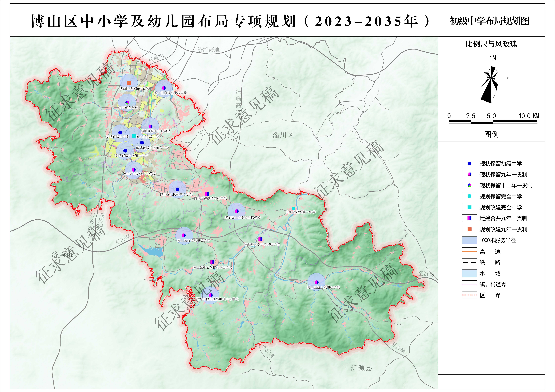Click the 淄川区 district label
555x392 pixels.
coord(283,135)
